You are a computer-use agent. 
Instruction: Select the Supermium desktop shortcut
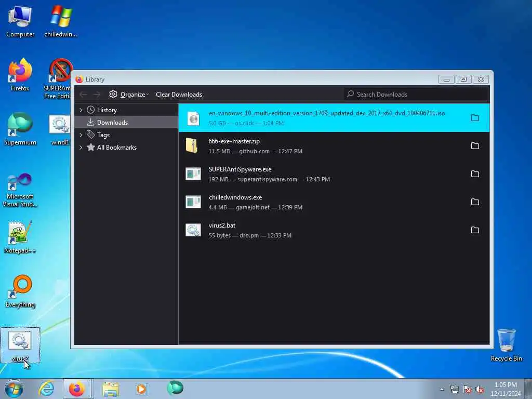point(20,129)
